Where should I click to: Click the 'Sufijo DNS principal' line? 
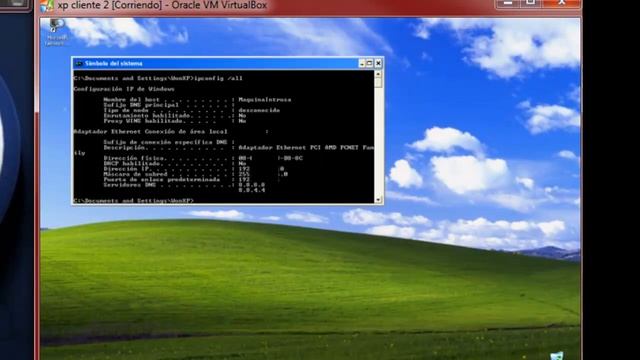point(169,105)
